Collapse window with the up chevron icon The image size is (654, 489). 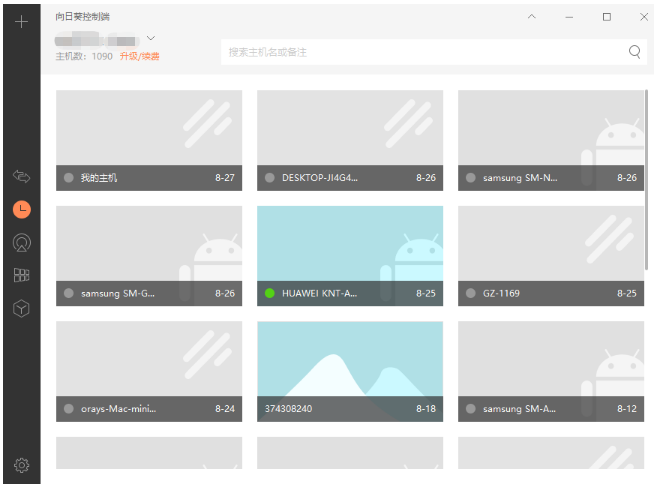pyautogui.click(x=531, y=17)
